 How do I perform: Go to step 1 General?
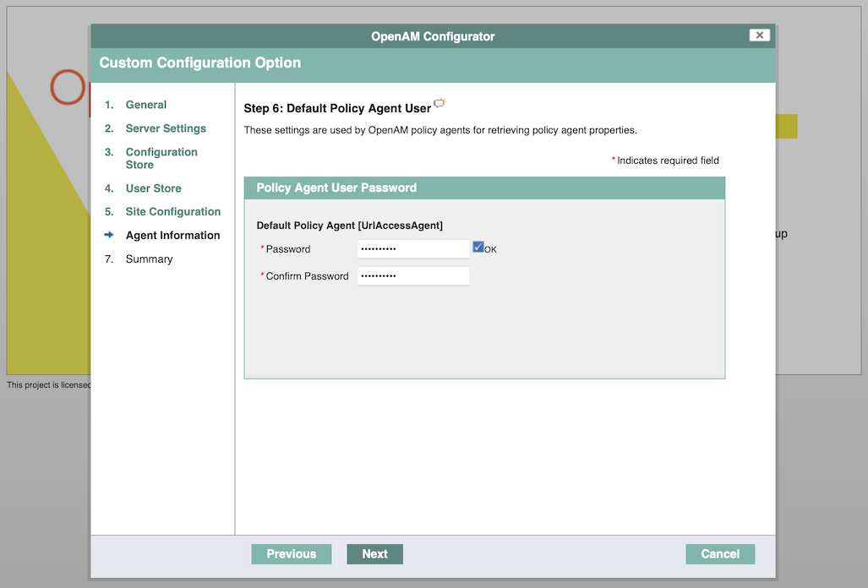click(146, 105)
